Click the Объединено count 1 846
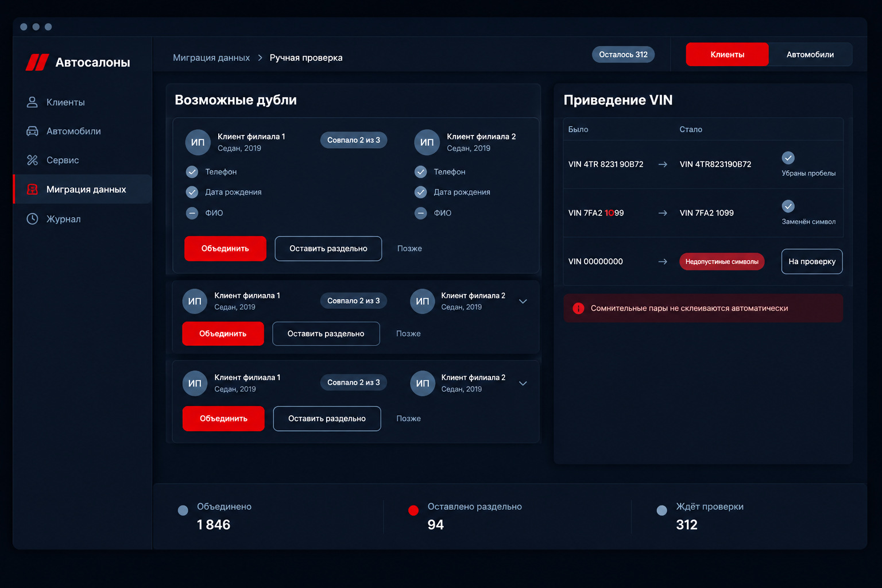882x588 pixels. pyautogui.click(x=214, y=525)
